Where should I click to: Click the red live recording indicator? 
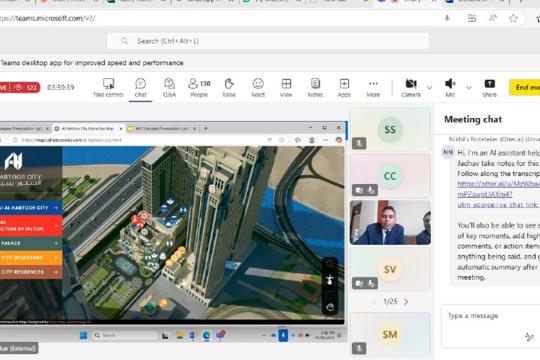point(20,88)
